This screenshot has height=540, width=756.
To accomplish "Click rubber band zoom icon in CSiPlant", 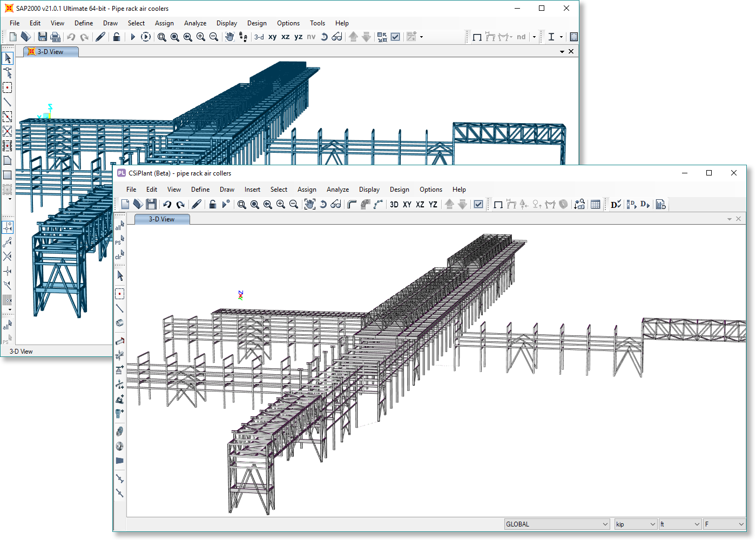I will (x=242, y=204).
